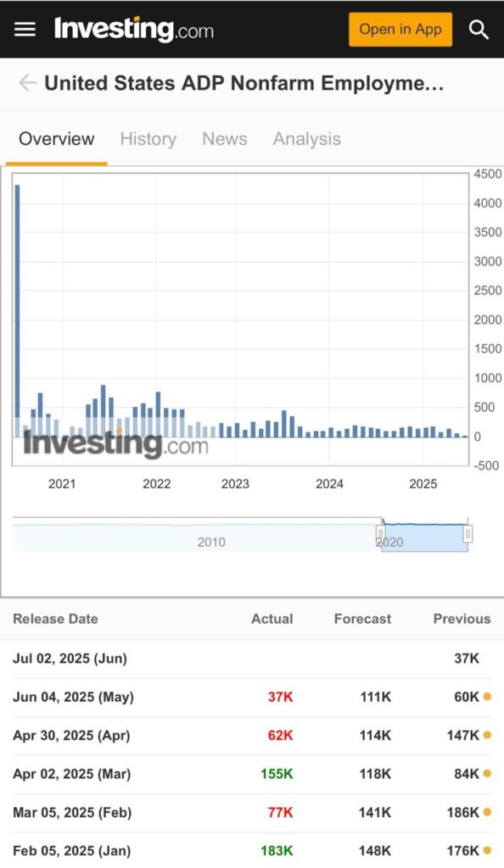
Task: Click the revised dot beside 186K
Action: [x=487, y=812]
